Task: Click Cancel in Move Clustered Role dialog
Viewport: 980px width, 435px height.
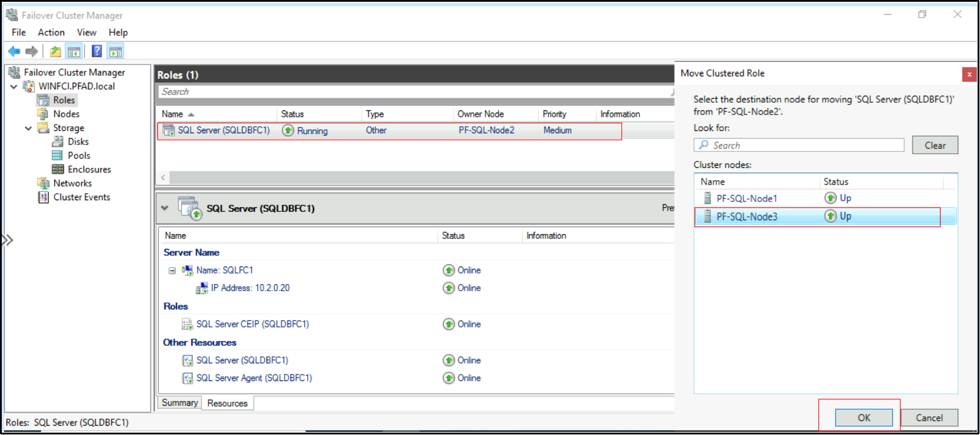Action: (929, 418)
